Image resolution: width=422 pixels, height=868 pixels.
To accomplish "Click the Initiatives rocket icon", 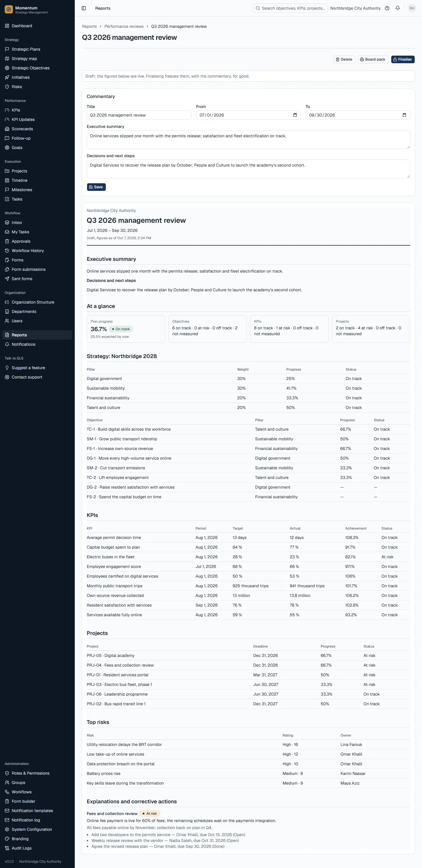I will click(7, 78).
